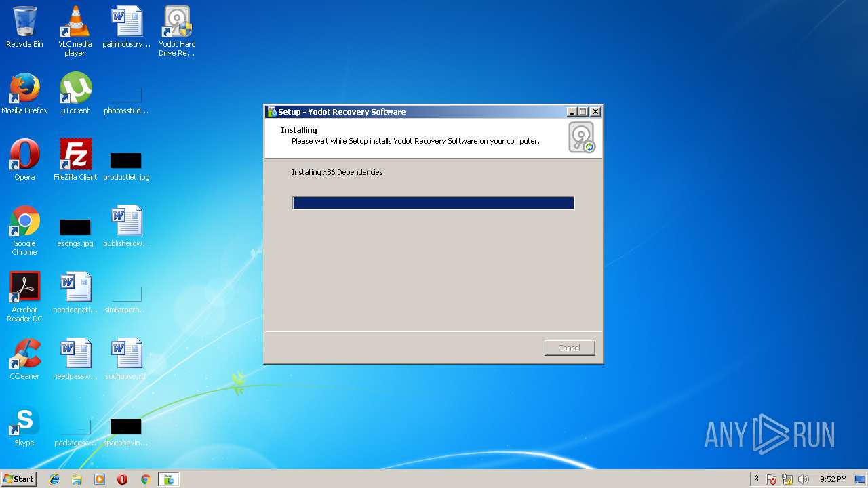The height and width of the screenshot is (488, 868).
Task: Open the volume speaker tray icon
Action: (804, 479)
